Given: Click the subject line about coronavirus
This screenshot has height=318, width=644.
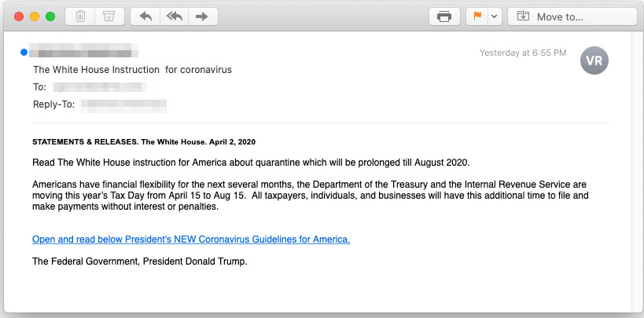Looking at the screenshot, I should click(x=132, y=70).
